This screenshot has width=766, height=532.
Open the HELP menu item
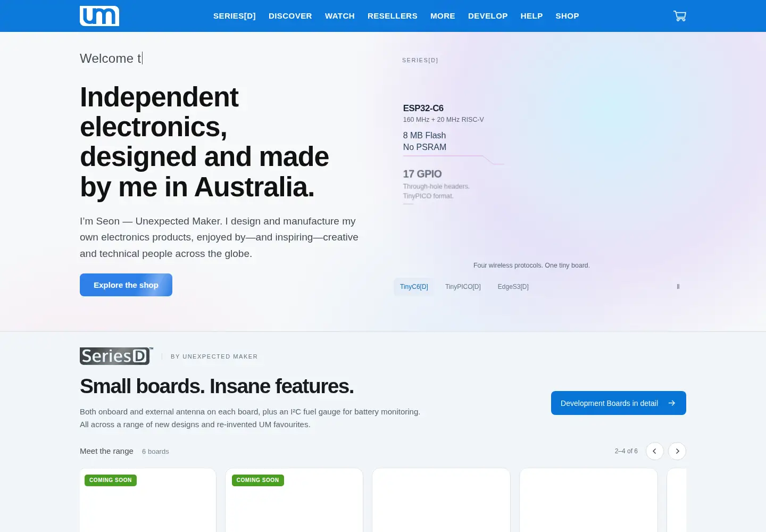531,16
